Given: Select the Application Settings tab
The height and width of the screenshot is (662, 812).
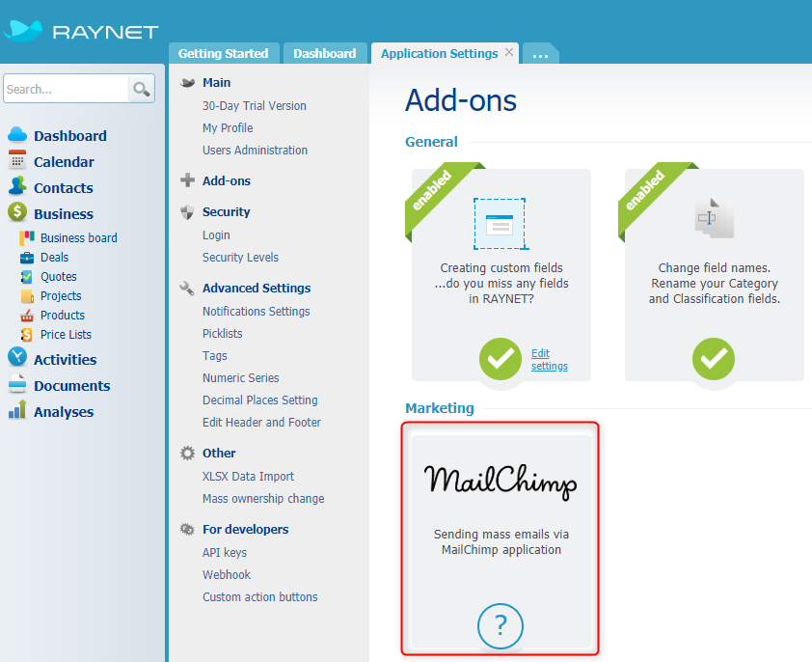Looking at the screenshot, I should point(439,53).
